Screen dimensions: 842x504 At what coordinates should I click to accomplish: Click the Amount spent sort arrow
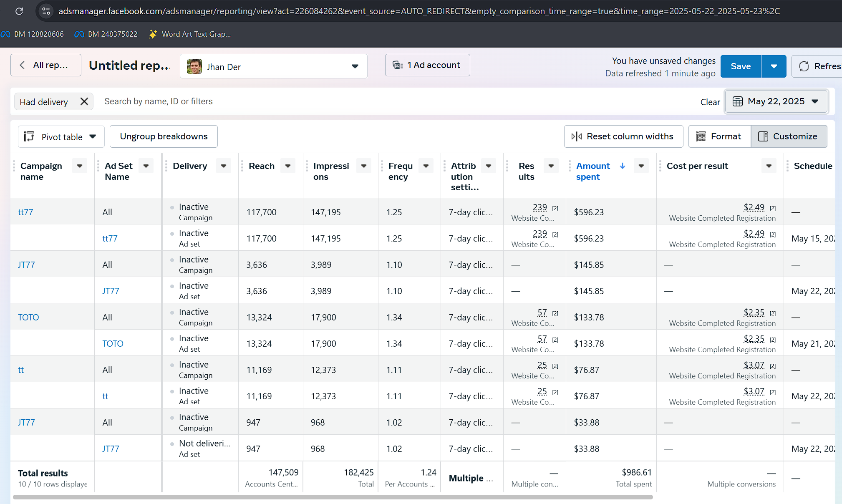[x=623, y=166]
